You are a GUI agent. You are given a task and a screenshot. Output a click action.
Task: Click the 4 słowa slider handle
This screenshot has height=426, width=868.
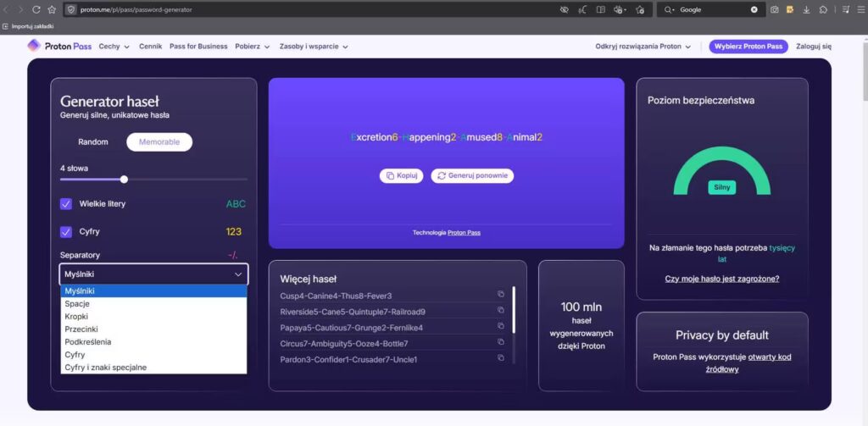pos(124,180)
